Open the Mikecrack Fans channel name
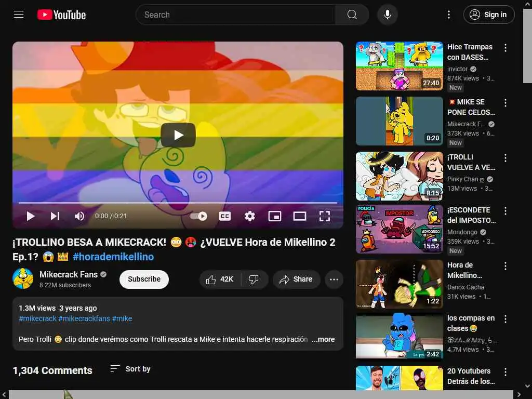Screen dimensions: 532x399 point(69,274)
